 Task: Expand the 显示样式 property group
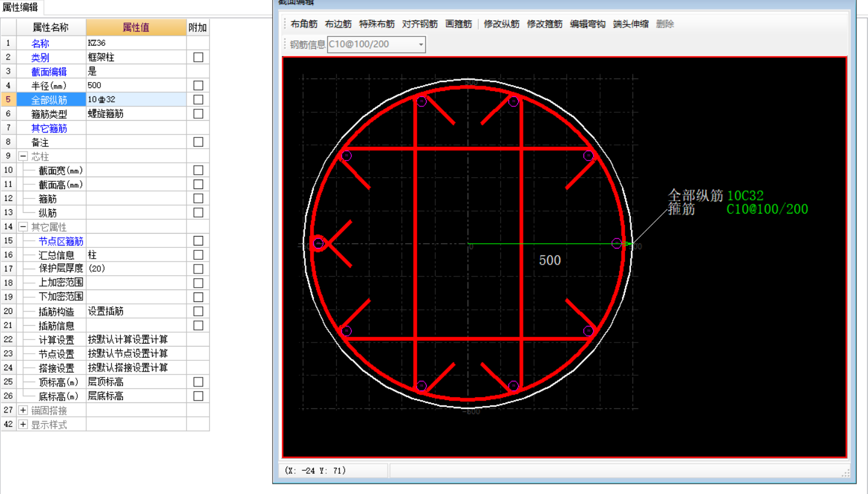pos(23,424)
